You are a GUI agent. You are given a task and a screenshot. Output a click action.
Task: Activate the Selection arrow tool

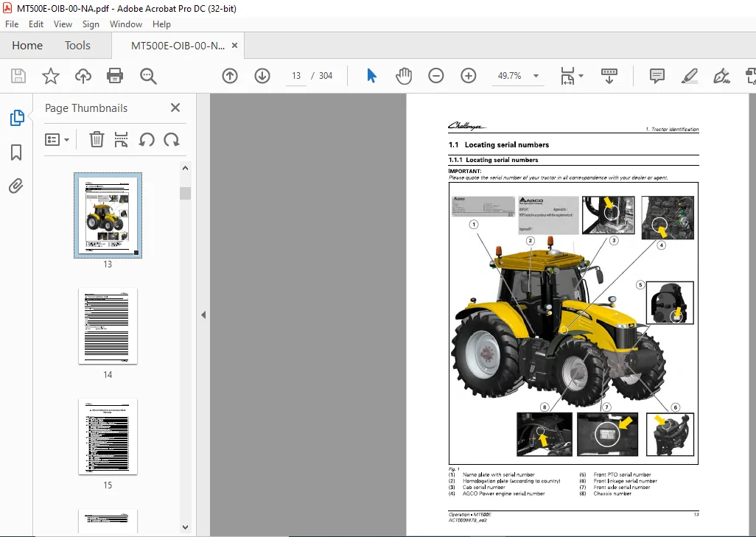click(x=371, y=76)
